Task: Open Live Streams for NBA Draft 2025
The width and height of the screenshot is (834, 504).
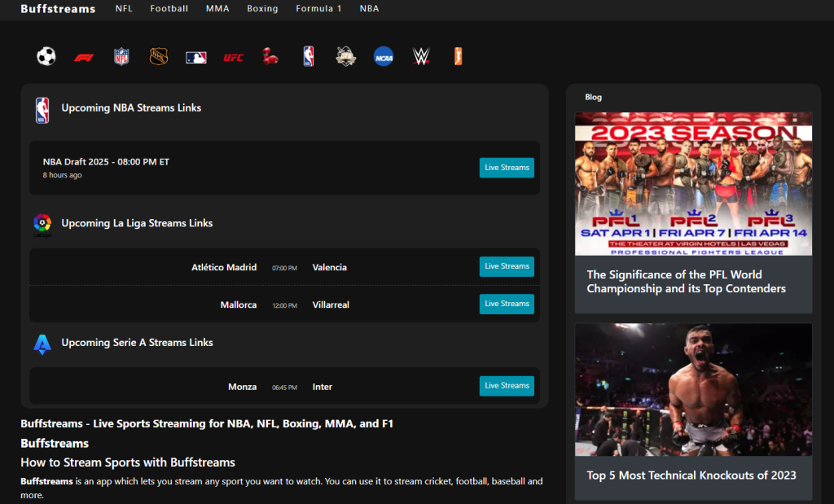Action: pos(507,168)
